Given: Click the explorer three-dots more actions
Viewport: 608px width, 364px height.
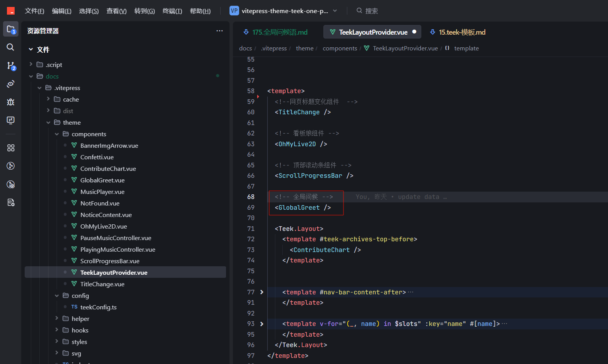Looking at the screenshot, I should [219, 31].
